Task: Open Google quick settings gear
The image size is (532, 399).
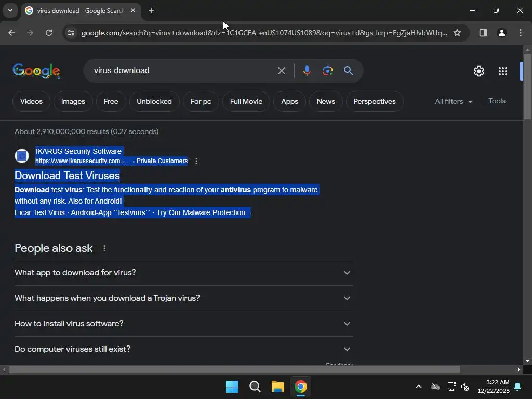Action: click(478, 71)
